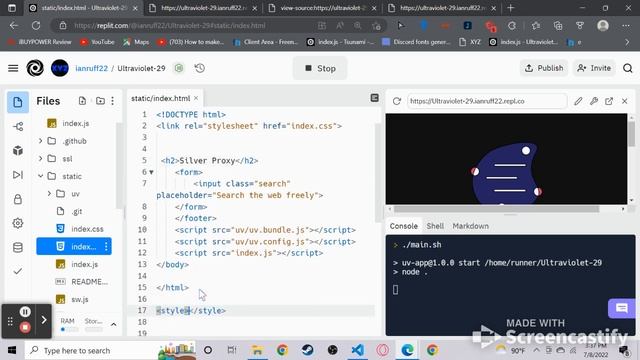
Task: Stop the Screencastify recording red button
Action: pos(25,327)
